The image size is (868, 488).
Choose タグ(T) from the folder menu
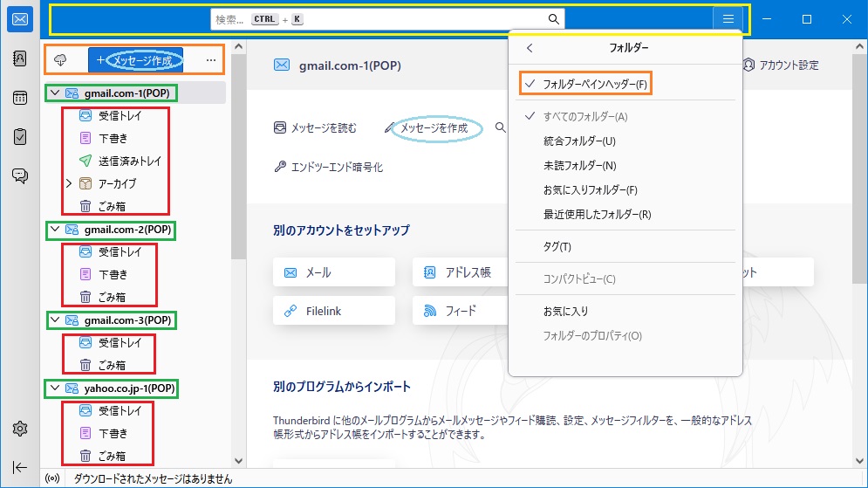point(557,247)
